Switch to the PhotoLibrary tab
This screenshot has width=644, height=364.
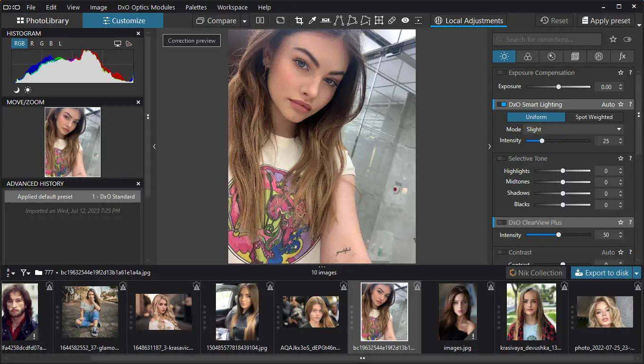click(43, 21)
